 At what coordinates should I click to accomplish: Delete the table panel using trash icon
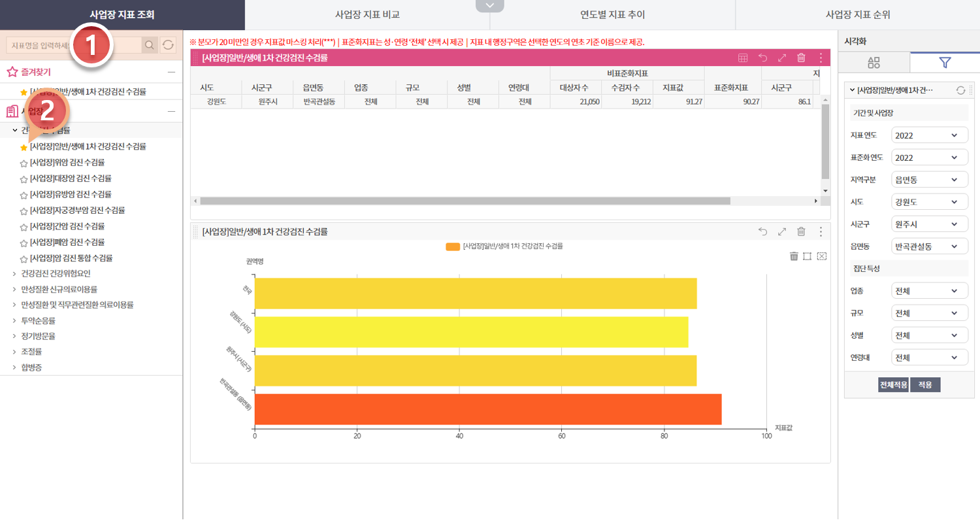pyautogui.click(x=801, y=58)
